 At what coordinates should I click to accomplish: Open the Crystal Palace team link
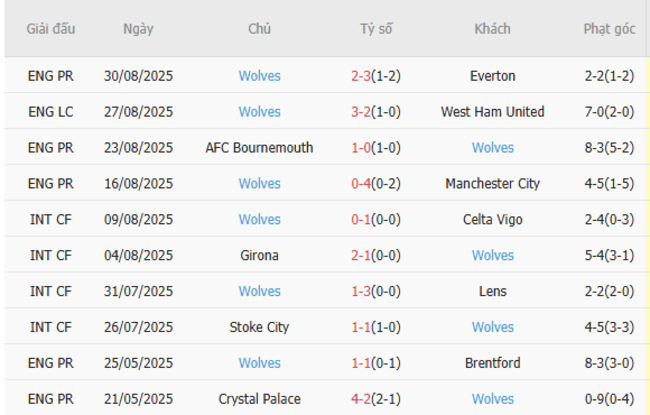pos(259,399)
